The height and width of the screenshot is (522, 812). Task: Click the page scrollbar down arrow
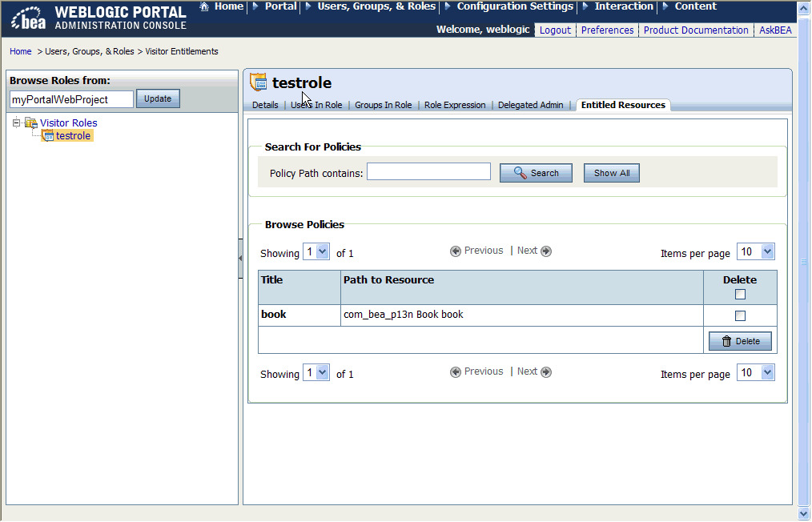coord(804,513)
